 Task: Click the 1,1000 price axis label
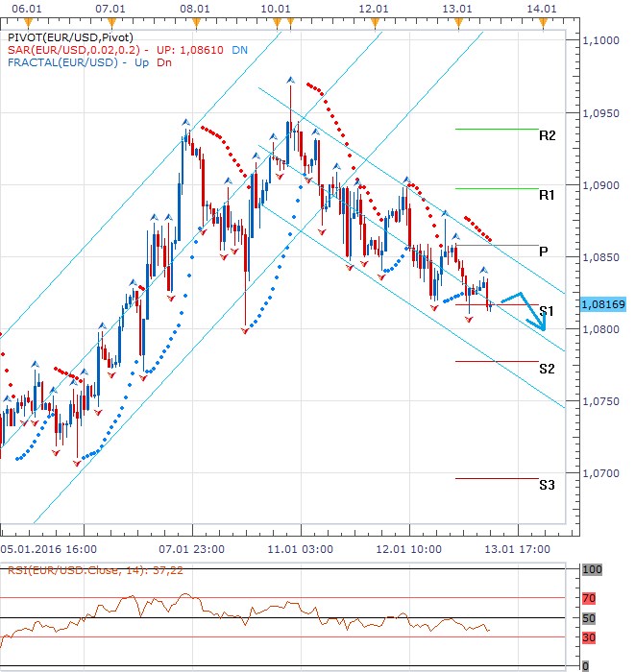[x=602, y=40]
